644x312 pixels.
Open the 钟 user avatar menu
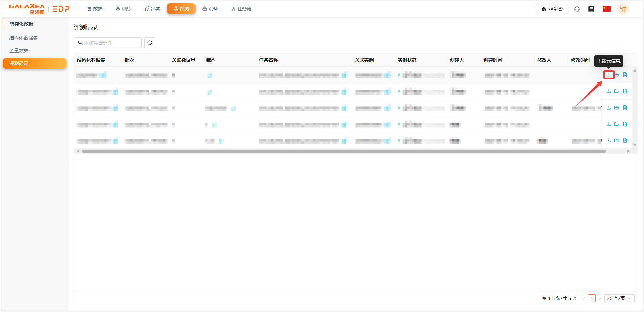click(623, 9)
